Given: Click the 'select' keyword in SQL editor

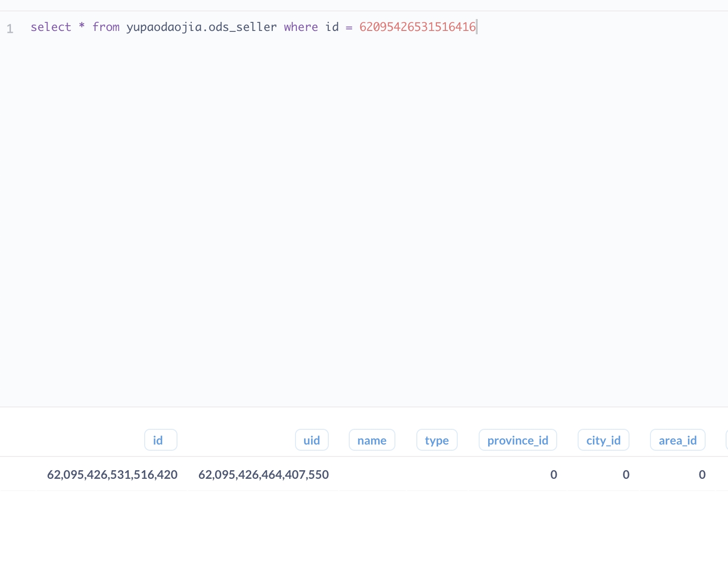Looking at the screenshot, I should [x=51, y=27].
